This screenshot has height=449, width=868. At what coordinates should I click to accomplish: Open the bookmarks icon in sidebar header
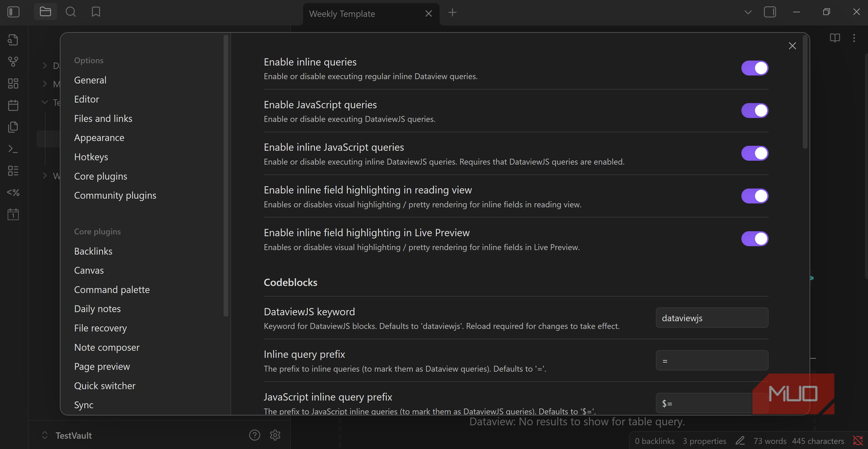coord(96,12)
